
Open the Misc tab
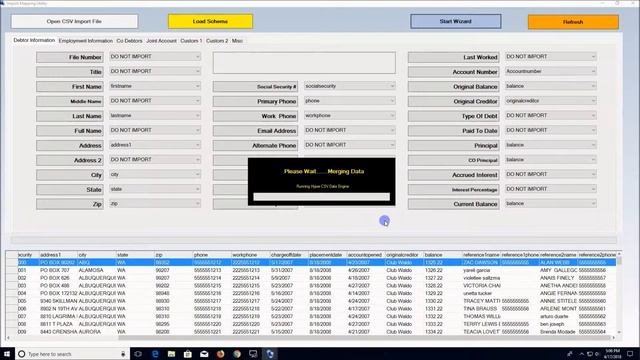(x=237, y=41)
